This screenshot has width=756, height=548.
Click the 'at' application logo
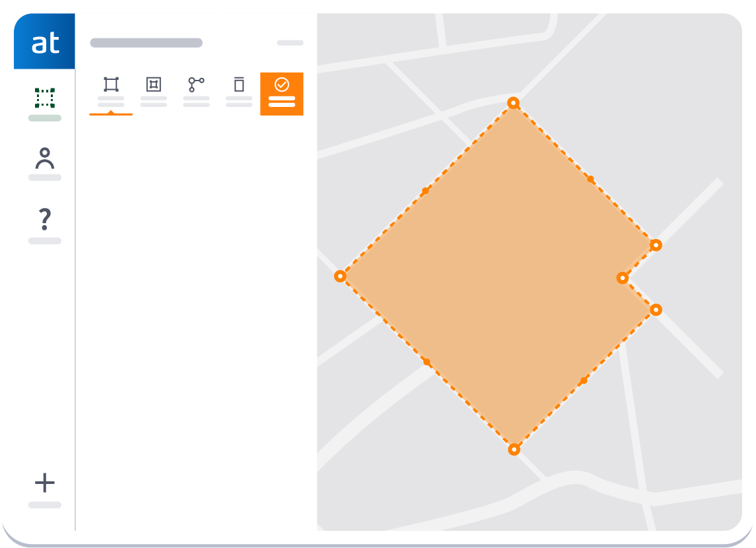(44, 42)
